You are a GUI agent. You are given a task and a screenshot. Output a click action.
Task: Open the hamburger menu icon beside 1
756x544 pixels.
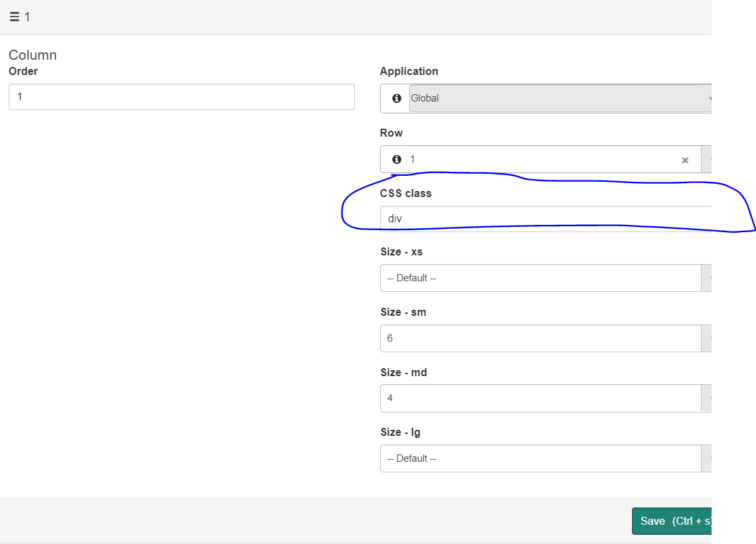click(x=15, y=17)
